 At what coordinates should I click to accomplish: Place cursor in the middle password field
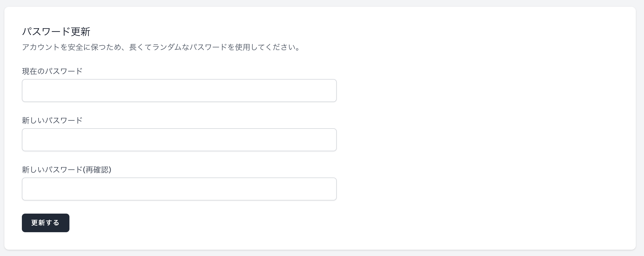pyautogui.click(x=179, y=139)
